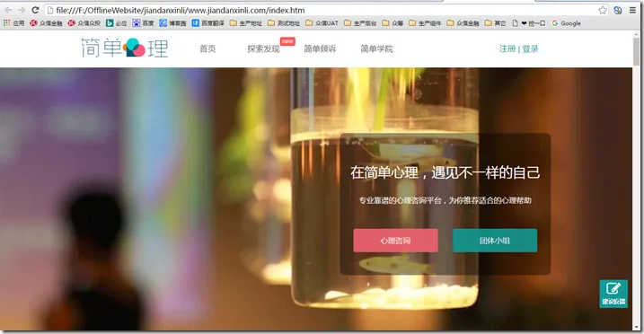The width and height of the screenshot is (644, 334).
Task: Reload the page with the refresh icon
Action: tap(35, 10)
